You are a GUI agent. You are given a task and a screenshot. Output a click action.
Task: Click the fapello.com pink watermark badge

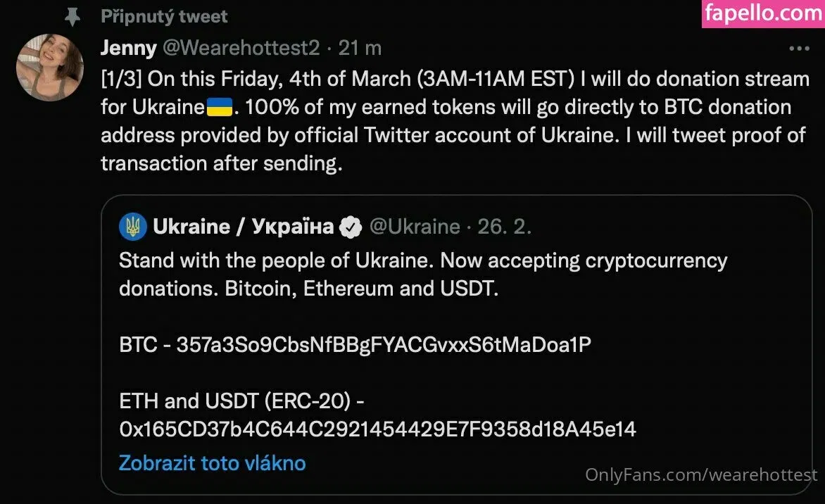763,13
